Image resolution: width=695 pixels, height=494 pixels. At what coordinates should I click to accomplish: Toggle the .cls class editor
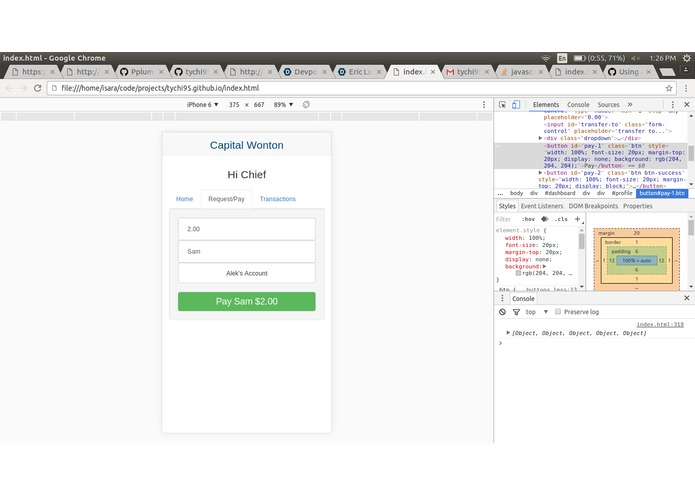[x=561, y=219]
